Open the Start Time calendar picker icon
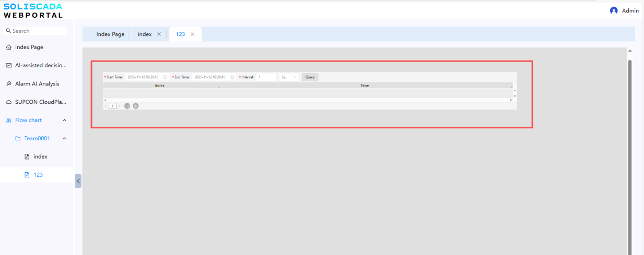Image resolution: width=644 pixels, height=255 pixels. (166, 77)
